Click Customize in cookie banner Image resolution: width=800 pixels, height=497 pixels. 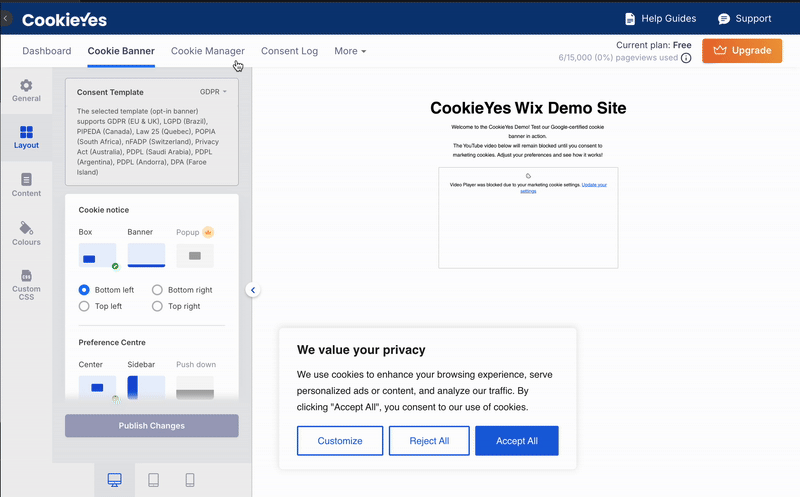click(340, 441)
